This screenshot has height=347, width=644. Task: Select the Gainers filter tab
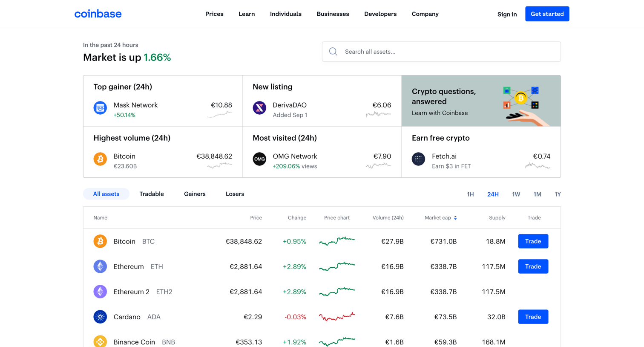coord(195,194)
